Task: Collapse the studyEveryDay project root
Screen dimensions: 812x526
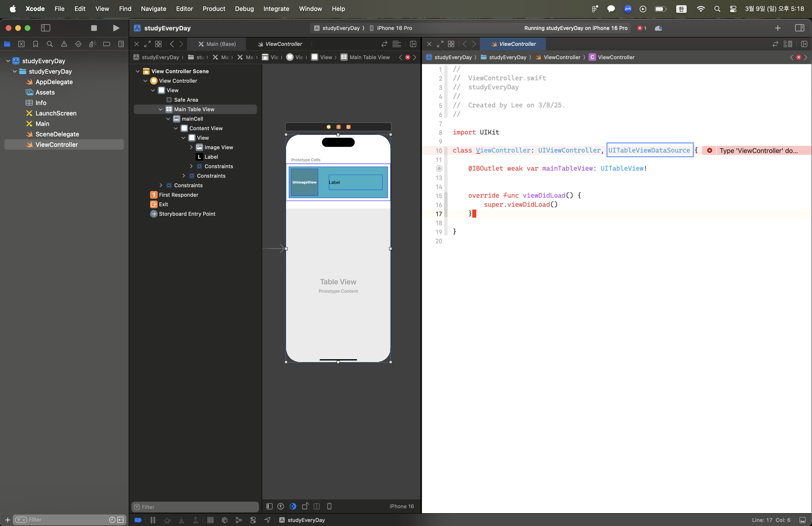Action: 8,61
